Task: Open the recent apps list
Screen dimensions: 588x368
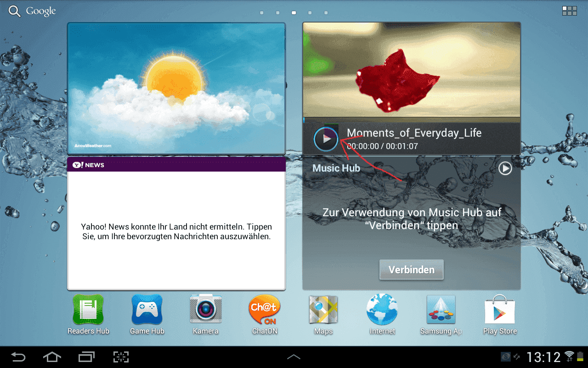Action: (86, 356)
